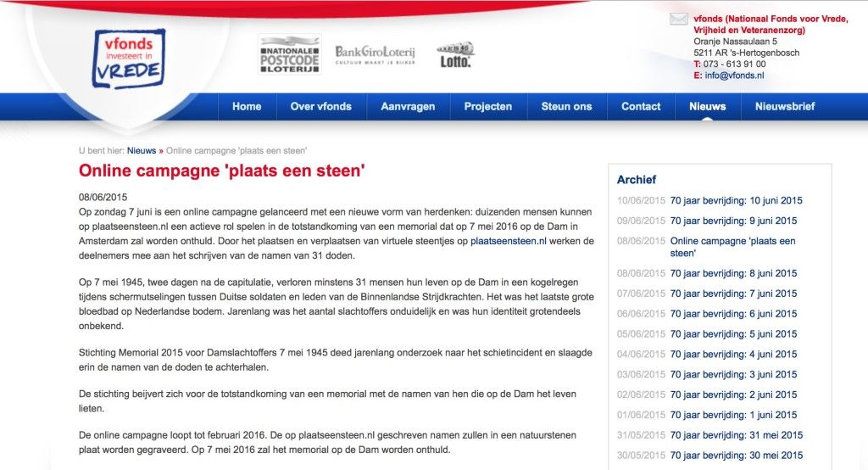Open archive item 70 jaar bevrijding: 3 juni 2015
The width and height of the screenshot is (868, 470).
pos(733,374)
